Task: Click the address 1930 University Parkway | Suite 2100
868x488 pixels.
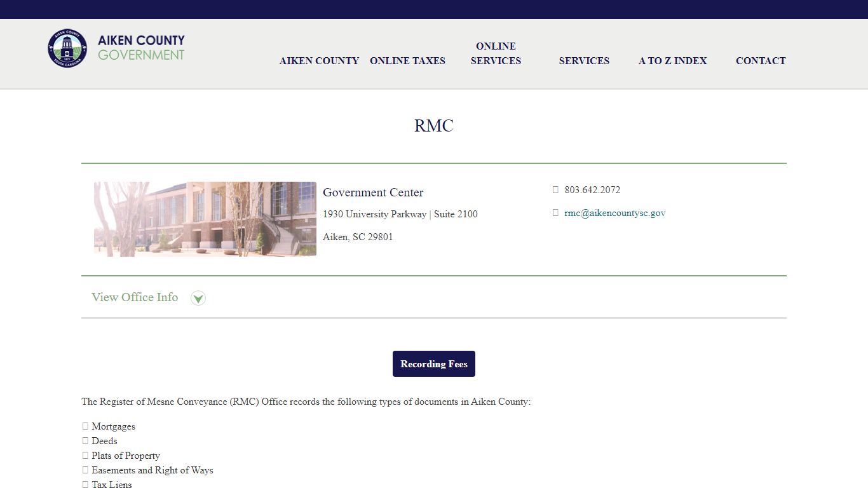Action: pyautogui.click(x=400, y=214)
